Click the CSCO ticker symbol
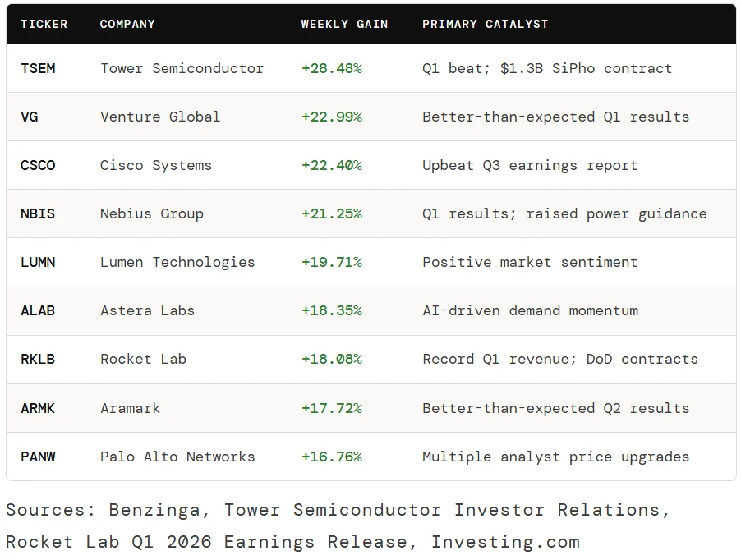This screenshot has height=560, width=741. point(38,165)
